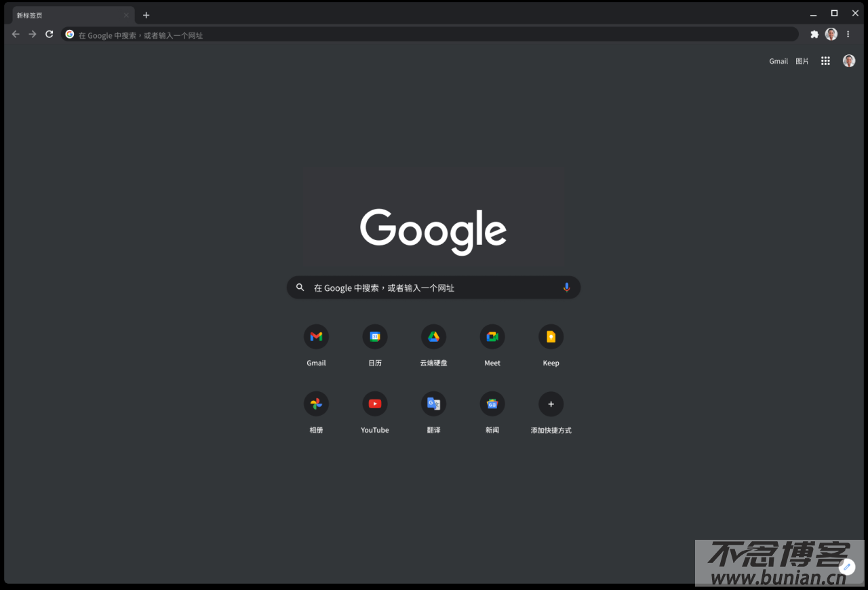The height and width of the screenshot is (590, 868).
Task: Open the 云端硬盘 Drive shortcut
Action: click(433, 346)
